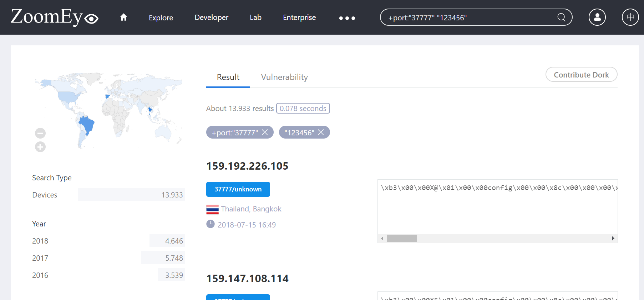Viewport: 644px width, 300px height.
Task: Remove the +port:"37777" filter tag
Action: [265, 132]
